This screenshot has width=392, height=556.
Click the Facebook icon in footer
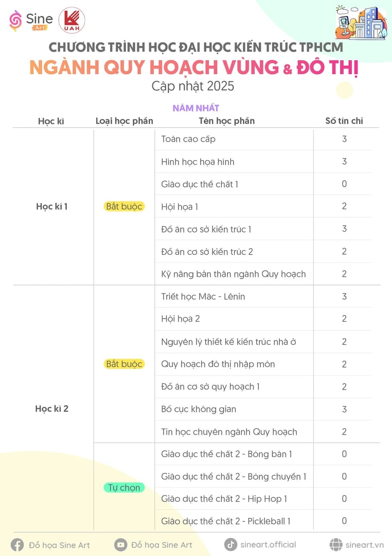click(x=17, y=545)
